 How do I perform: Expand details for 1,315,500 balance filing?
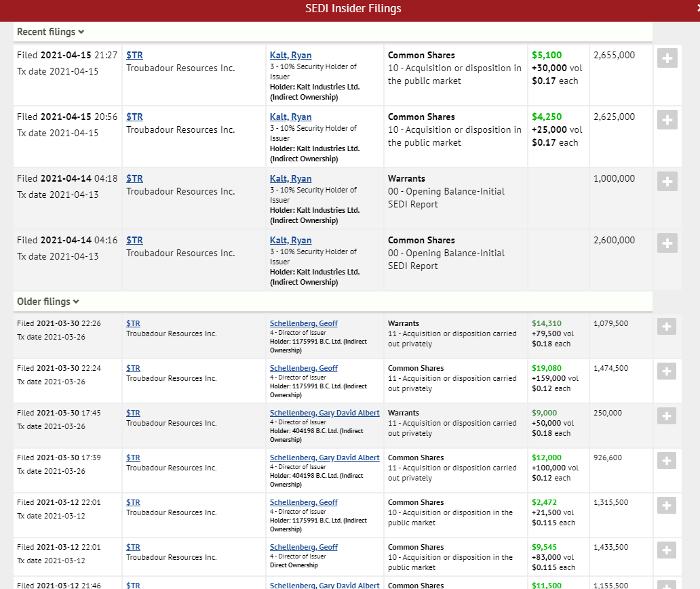point(667,506)
